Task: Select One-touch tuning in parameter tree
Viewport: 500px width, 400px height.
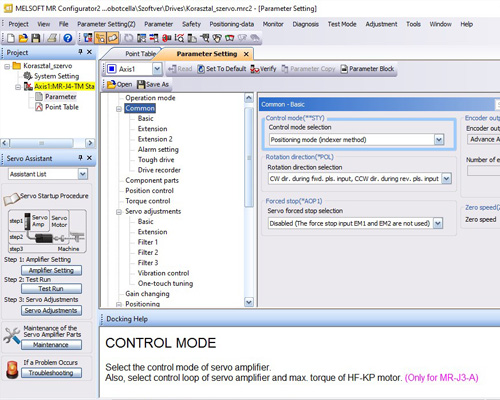Action: coord(165,284)
